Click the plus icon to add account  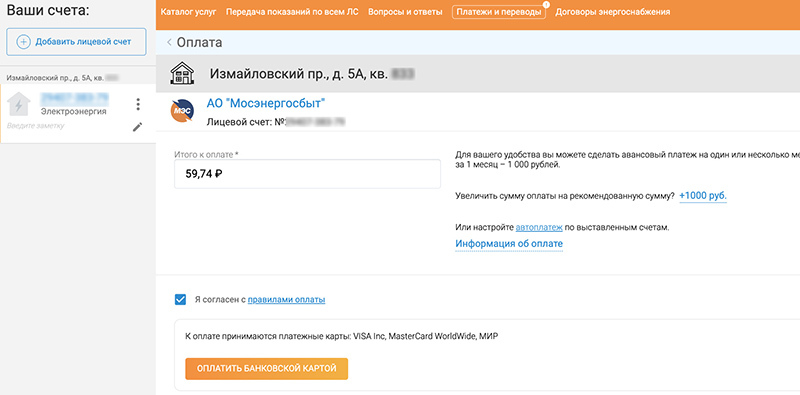pos(23,42)
